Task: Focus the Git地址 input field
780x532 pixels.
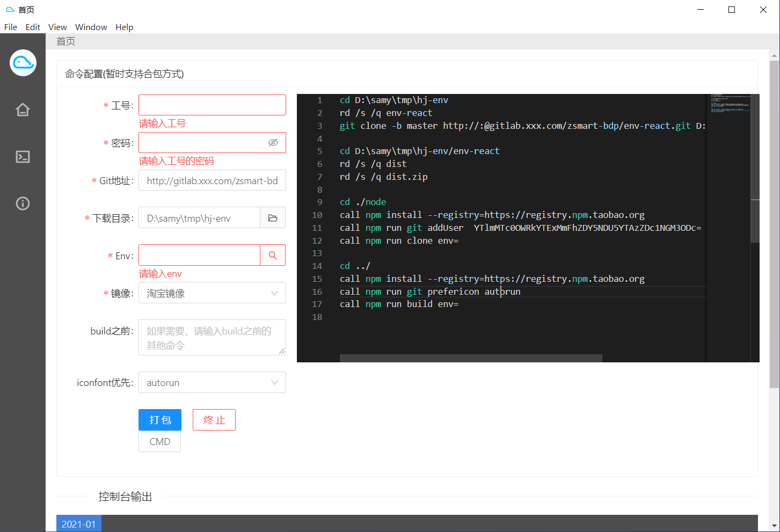Action: [x=212, y=180]
